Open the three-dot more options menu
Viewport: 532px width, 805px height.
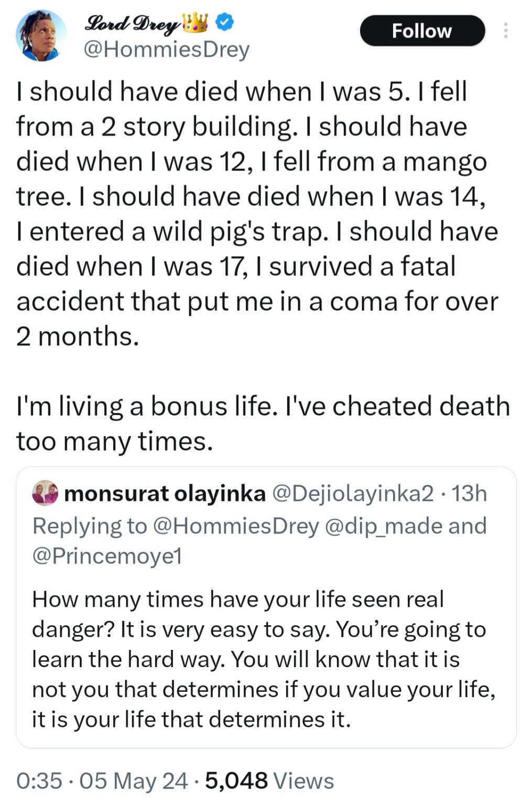coord(505,30)
